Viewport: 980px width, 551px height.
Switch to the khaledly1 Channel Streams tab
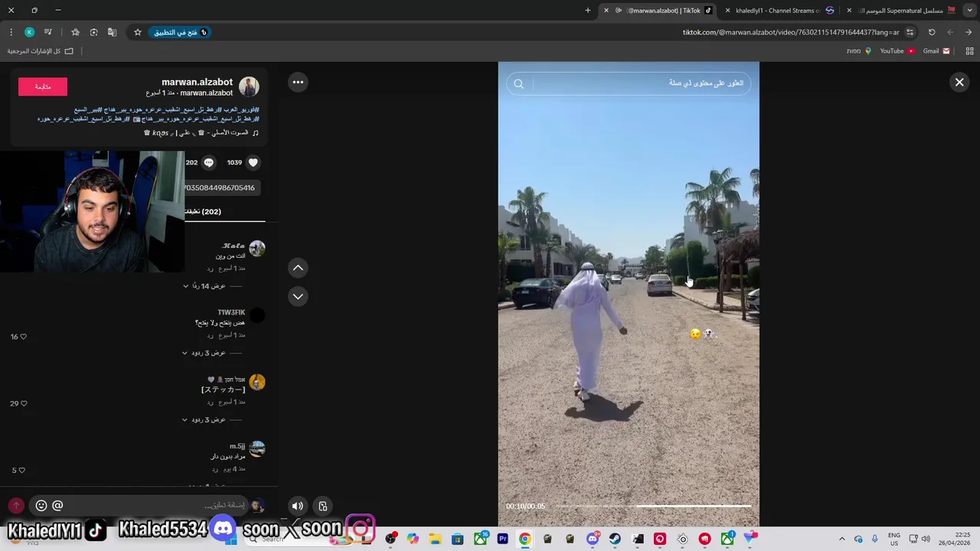[x=784, y=11]
